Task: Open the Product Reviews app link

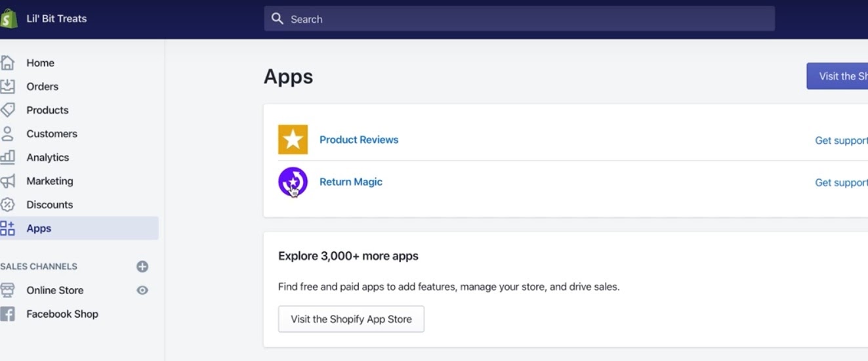Action: (359, 139)
